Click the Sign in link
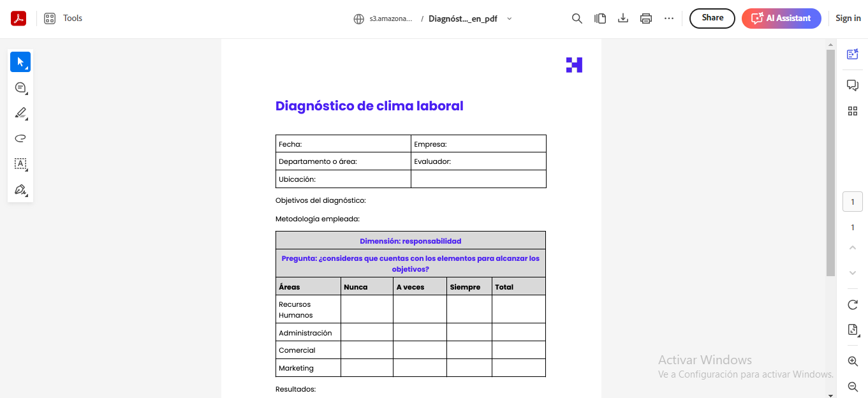Viewport: 868px width, 398px height. (x=848, y=18)
